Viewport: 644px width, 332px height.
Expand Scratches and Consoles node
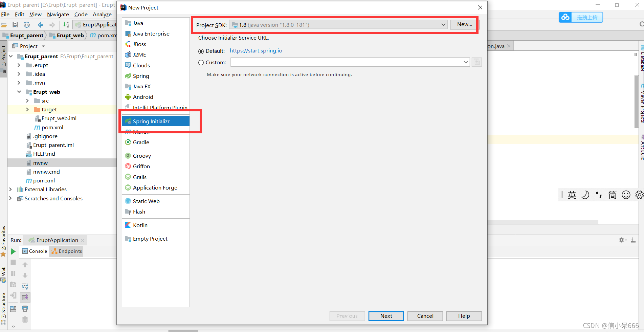[x=10, y=198]
